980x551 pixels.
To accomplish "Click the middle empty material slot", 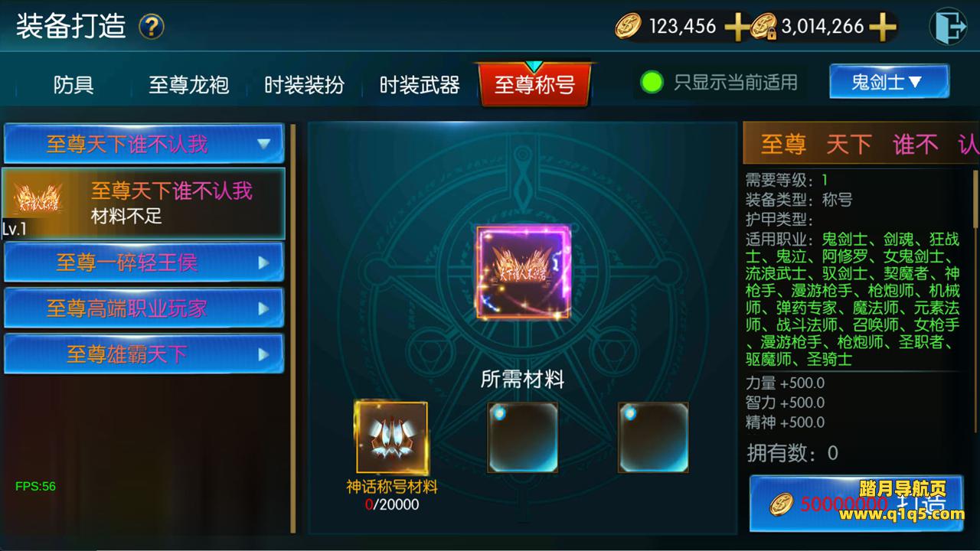I will [x=523, y=437].
